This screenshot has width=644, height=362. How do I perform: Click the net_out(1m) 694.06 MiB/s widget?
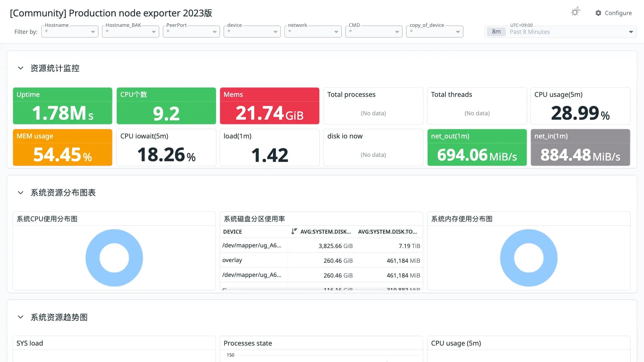click(477, 147)
